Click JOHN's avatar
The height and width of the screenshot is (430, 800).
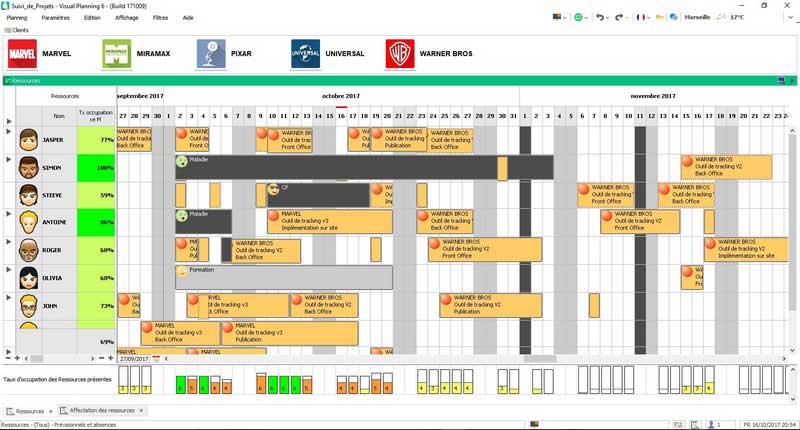(x=29, y=306)
